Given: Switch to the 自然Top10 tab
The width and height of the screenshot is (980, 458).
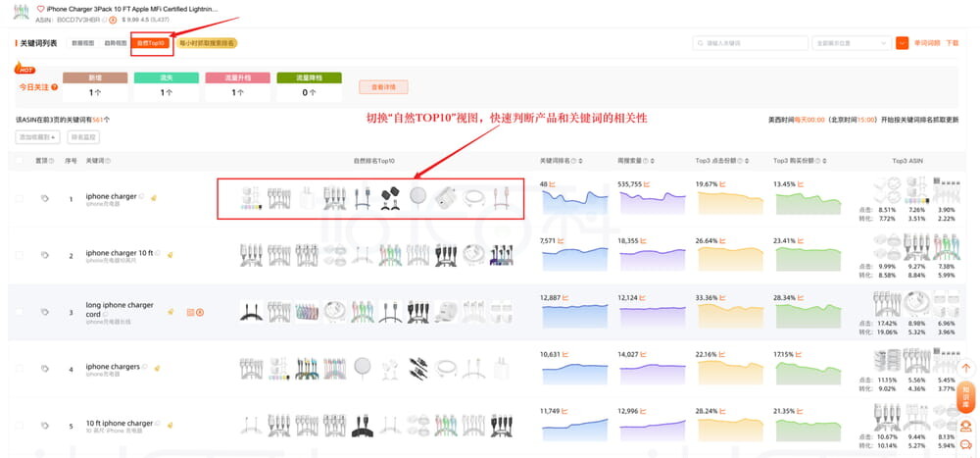Looking at the screenshot, I should (151, 43).
